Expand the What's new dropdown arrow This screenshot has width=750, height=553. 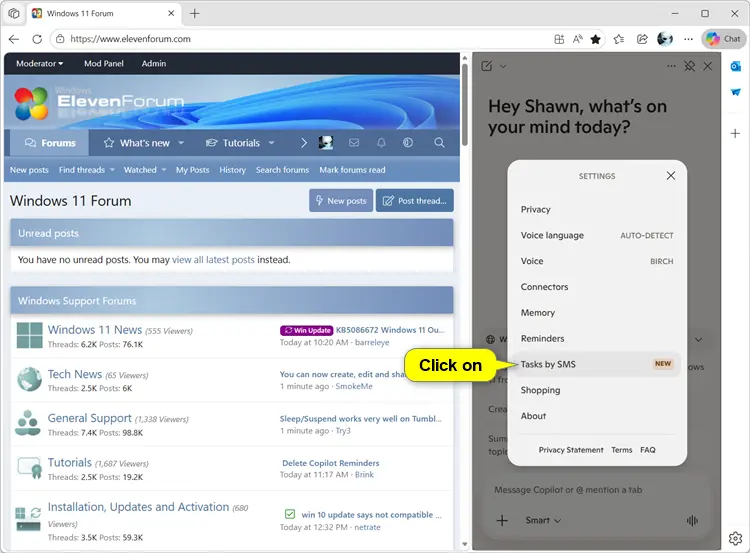[181, 143]
